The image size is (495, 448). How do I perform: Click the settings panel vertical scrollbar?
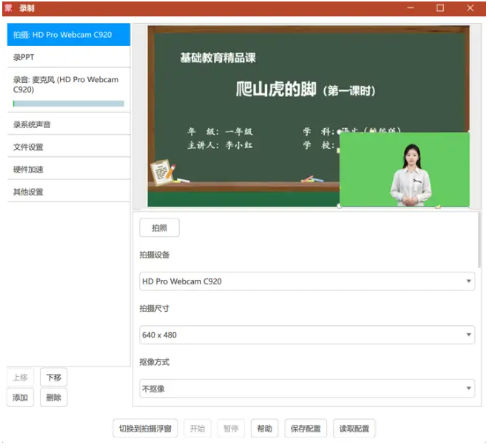(x=479, y=240)
